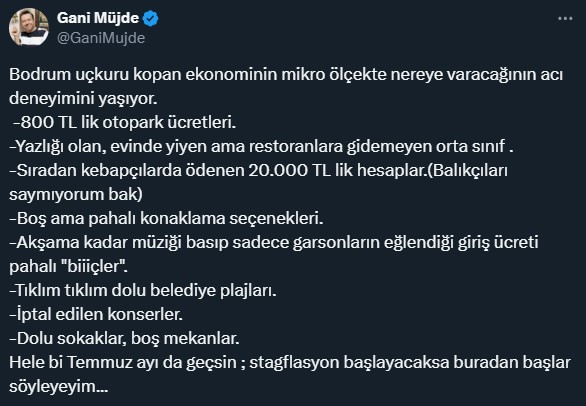Open the three-dot more options menu

[x=565, y=18]
